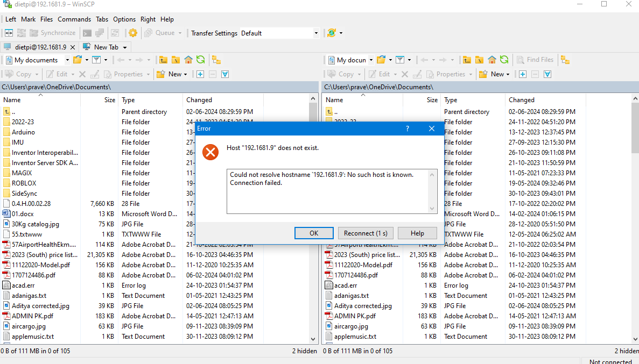Open Preferences via the gear icon
The image size is (639, 364).
(133, 33)
